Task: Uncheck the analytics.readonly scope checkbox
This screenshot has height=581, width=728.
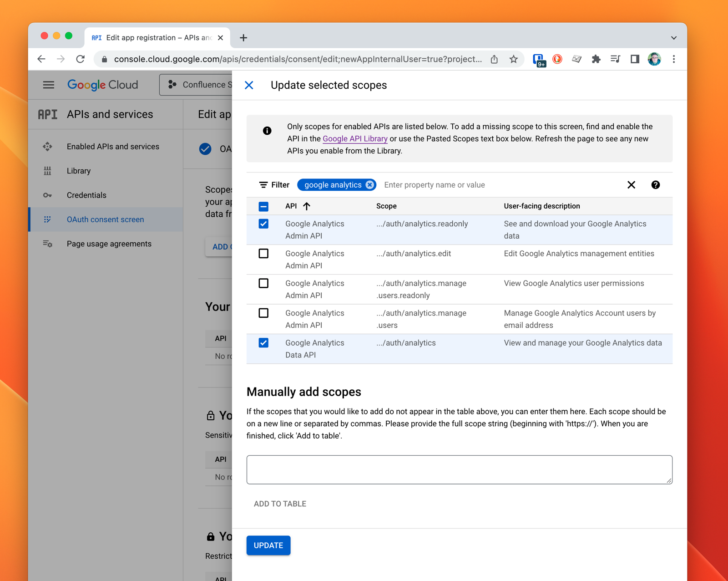Action: 263,224
